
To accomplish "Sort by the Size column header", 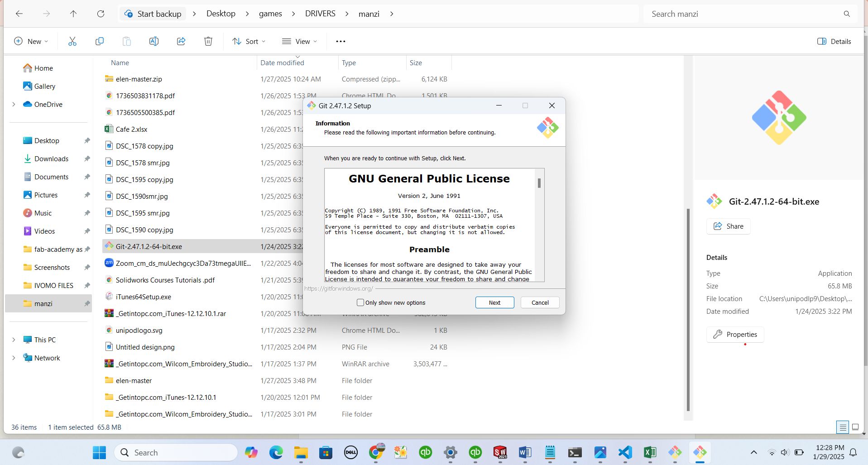I will (429, 62).
